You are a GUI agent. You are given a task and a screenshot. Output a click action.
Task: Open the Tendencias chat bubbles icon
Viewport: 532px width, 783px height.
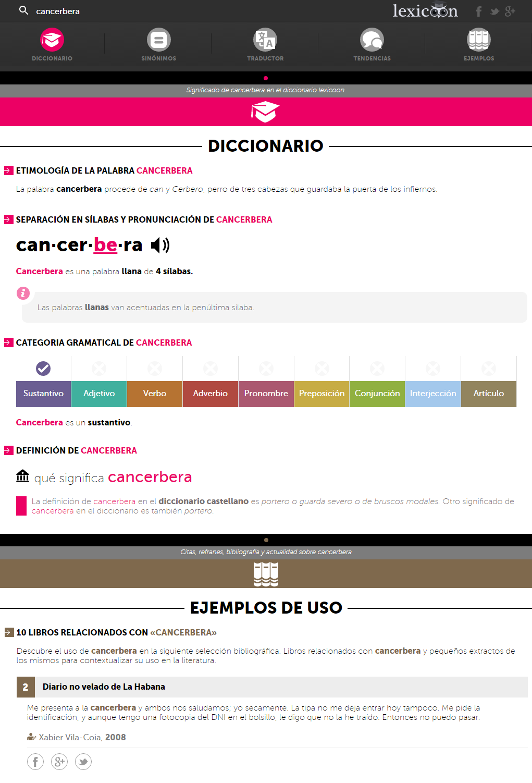[x=372, y=40]
